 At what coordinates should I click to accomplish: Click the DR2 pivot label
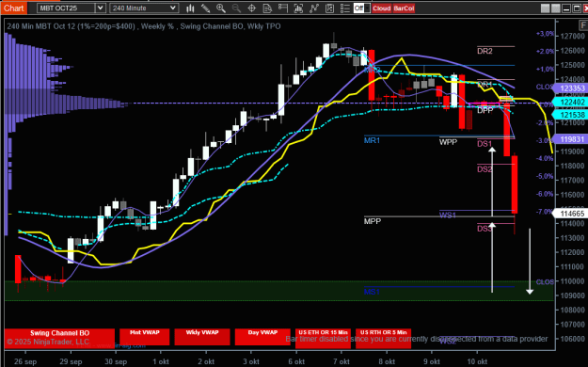pyautogui.click(x=485, y=51)
